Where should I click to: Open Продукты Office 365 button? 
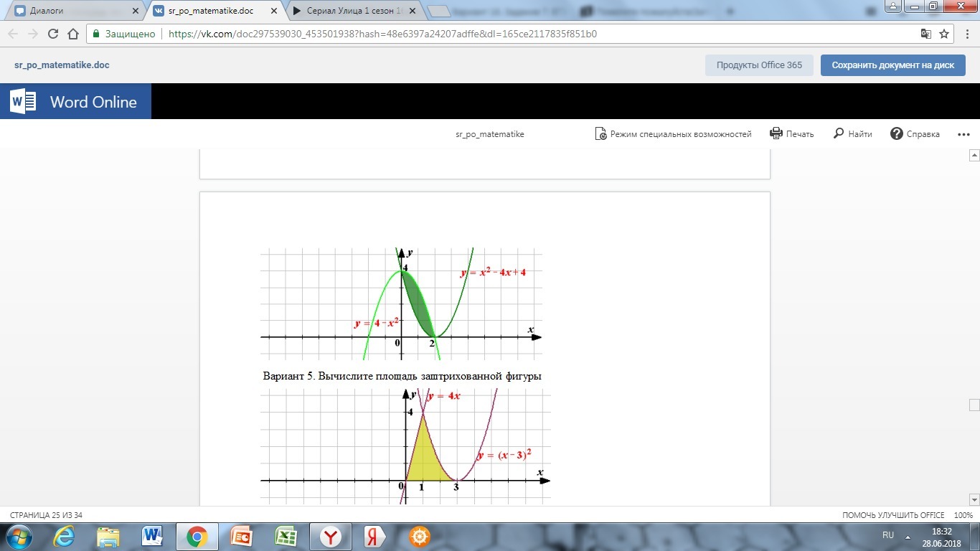click(759, 65)
